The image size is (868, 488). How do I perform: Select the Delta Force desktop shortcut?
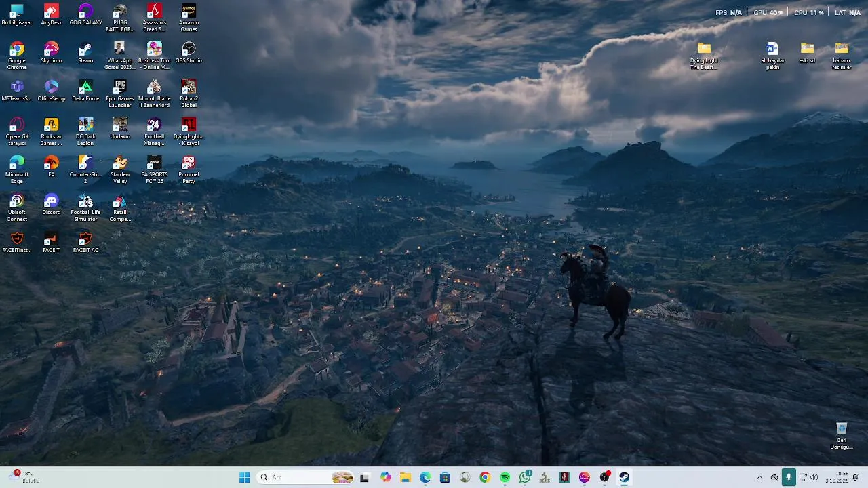(85, 91)
